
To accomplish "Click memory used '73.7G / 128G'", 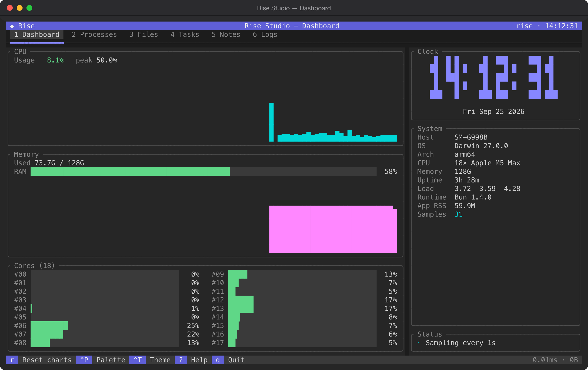I will (59, 163).
